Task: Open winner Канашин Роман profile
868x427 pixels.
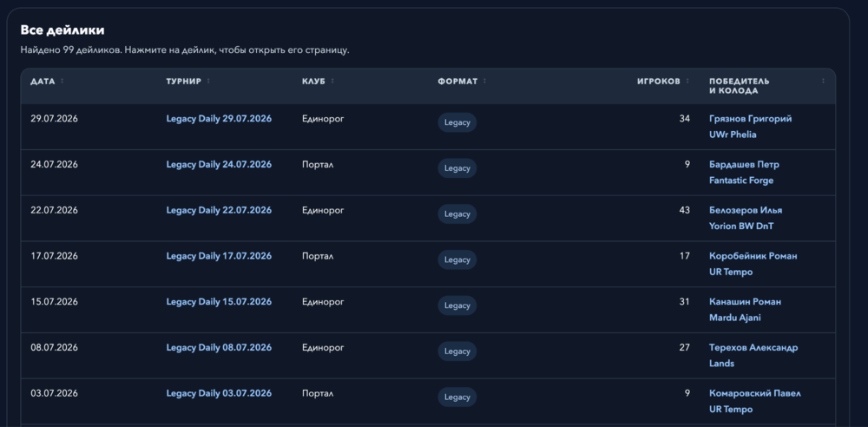Action: tap(745, 302)
